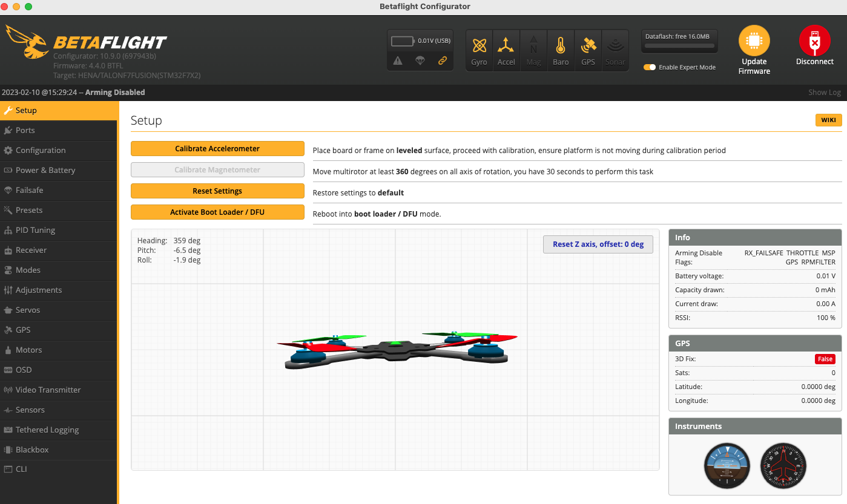This screenshot has height=504, width=847.
Task: Switch to the CLI tab
Action: 21,469
